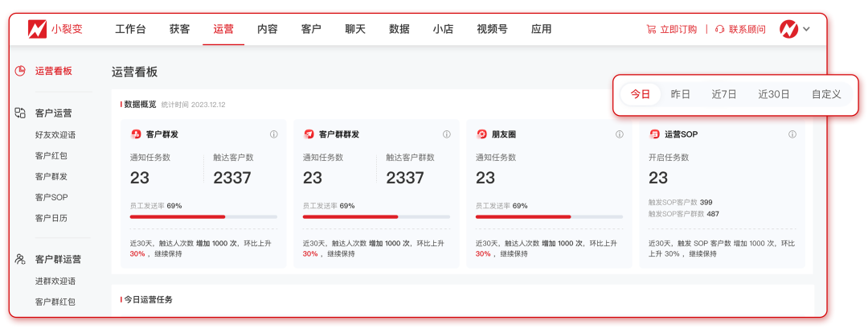
Task: Click the 立即订购 shopping cart link
Action: point(671,30)
